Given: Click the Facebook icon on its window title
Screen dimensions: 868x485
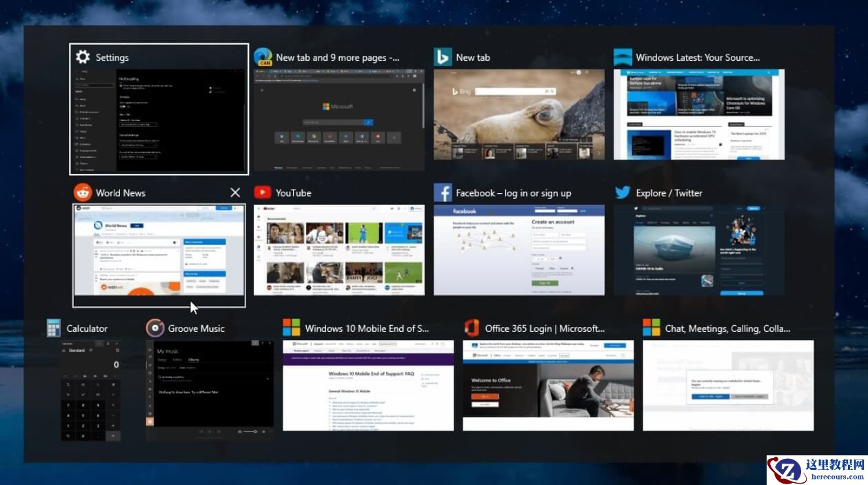Looking at the screenshot, I should [x=442, y=193].
